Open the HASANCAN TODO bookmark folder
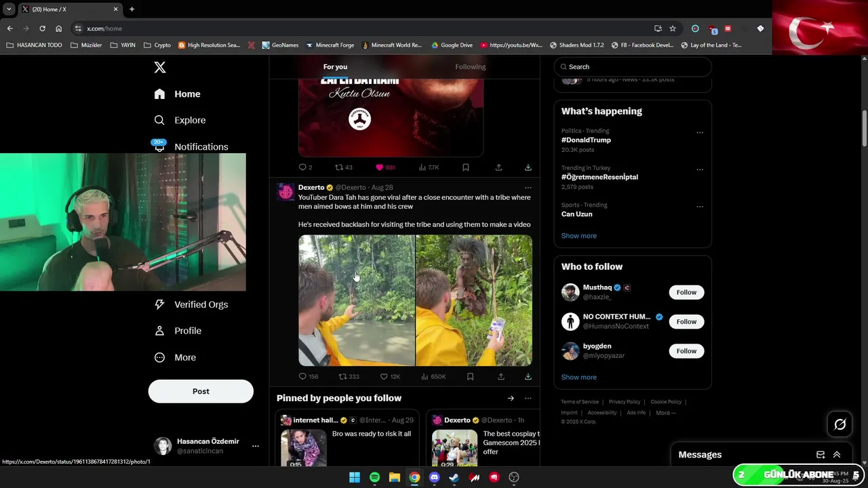The image size is (868, 488). tap(34, 45)
